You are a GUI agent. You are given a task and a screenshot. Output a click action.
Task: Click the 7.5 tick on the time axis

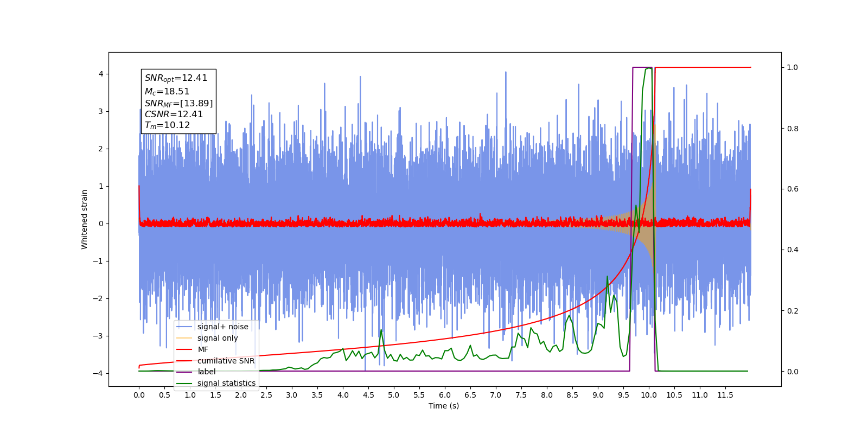pos(521,395)
